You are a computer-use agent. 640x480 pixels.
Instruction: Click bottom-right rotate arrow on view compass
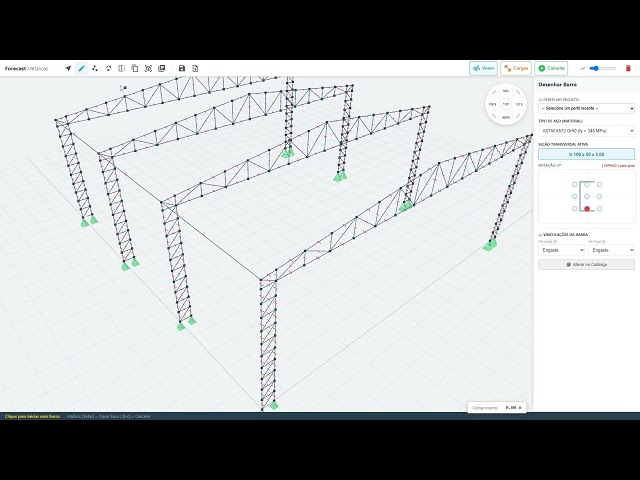tap(518, 116)
